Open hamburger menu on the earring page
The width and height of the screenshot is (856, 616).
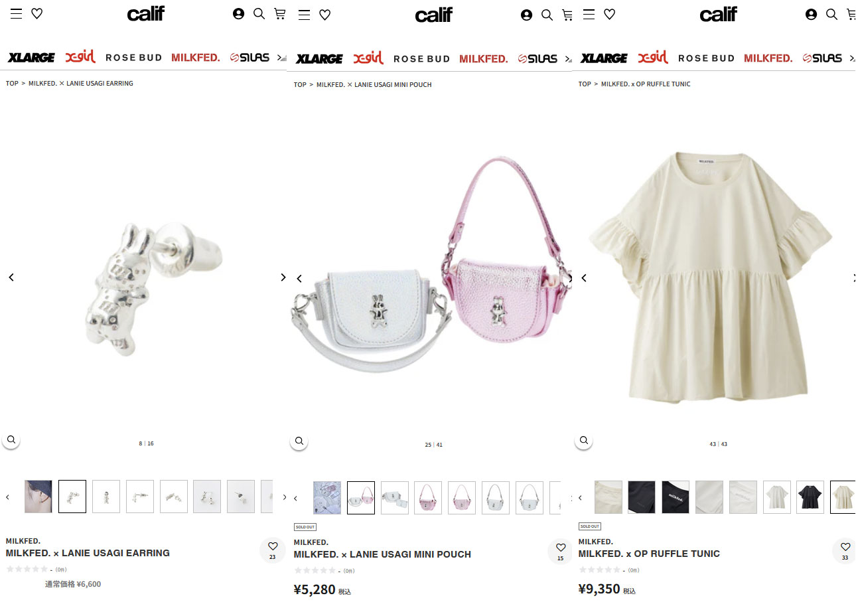click(x=17, y=13)
